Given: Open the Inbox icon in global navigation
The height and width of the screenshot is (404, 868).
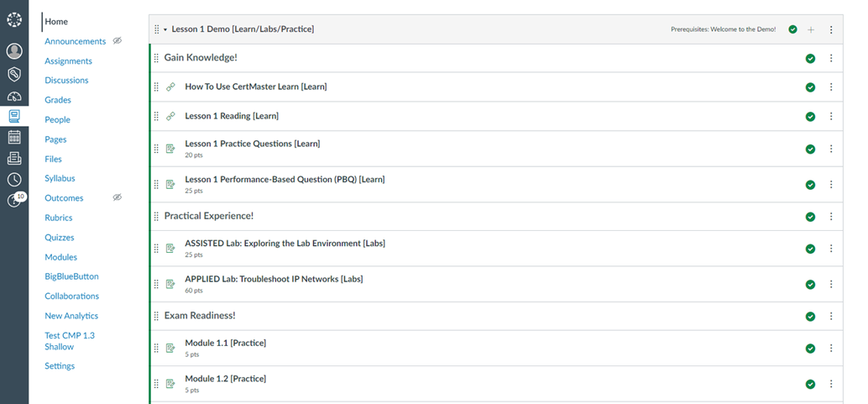Looking at the screenshot, I should tap(13, 158).
